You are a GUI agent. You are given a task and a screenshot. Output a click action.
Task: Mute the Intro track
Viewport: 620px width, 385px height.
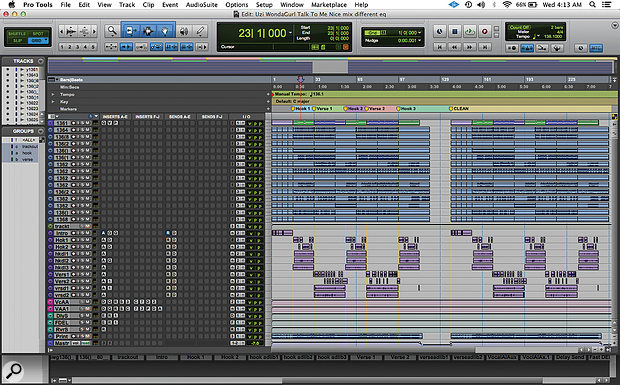(88, 233)
